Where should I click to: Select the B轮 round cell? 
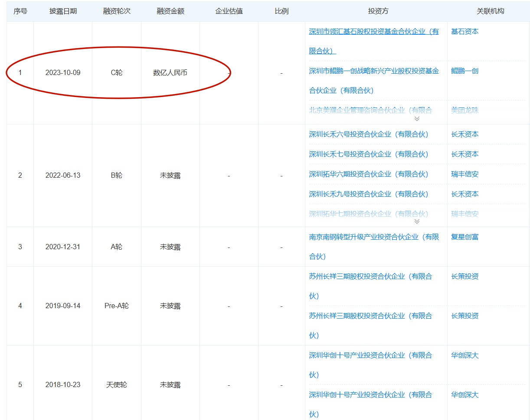117,176
